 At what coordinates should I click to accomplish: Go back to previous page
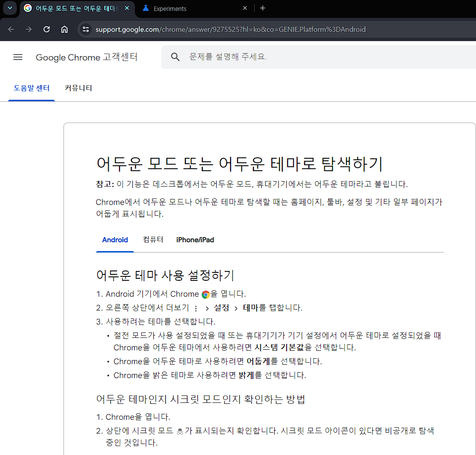click(x=11, y=29)
